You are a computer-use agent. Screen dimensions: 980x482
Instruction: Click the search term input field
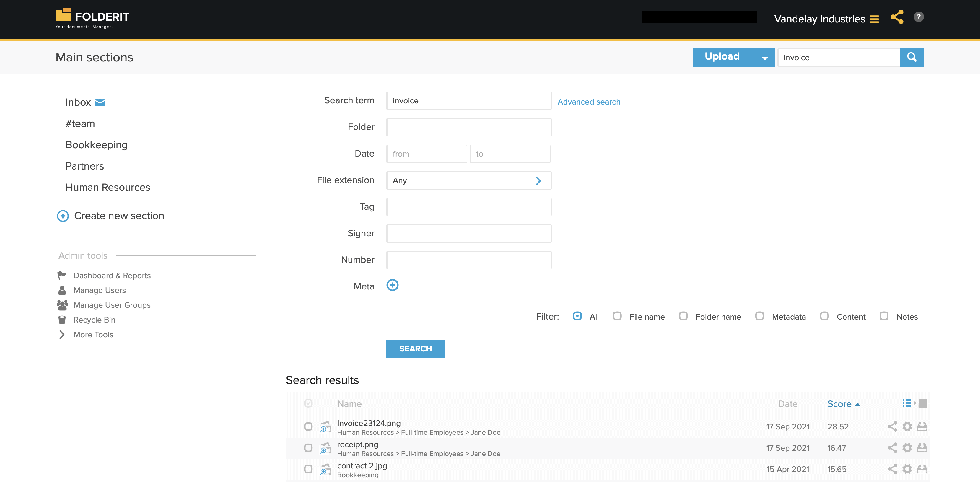pos(469,101)
